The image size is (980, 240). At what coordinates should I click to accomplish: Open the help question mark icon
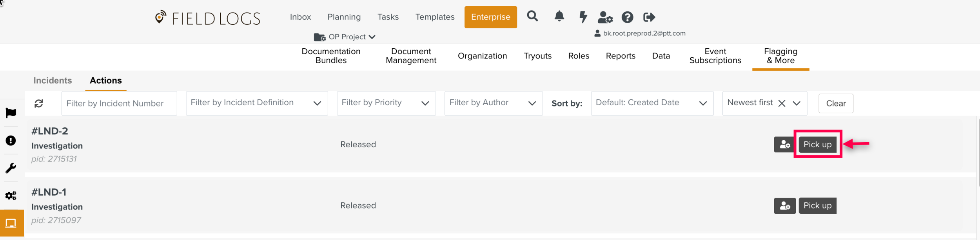(627, 17)
